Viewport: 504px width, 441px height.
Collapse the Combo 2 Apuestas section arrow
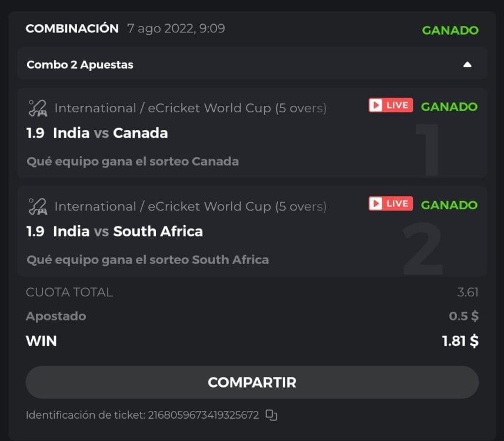(468, 65)
